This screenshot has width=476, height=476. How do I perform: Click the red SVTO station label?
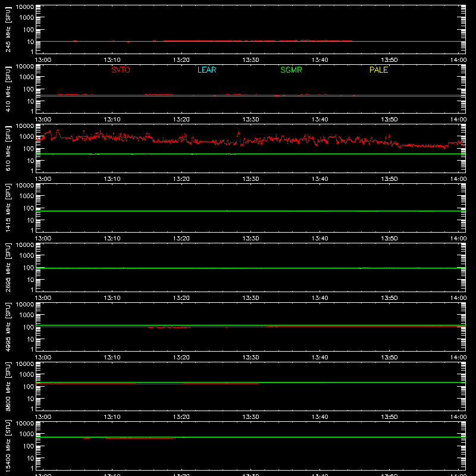click(121, 70)
